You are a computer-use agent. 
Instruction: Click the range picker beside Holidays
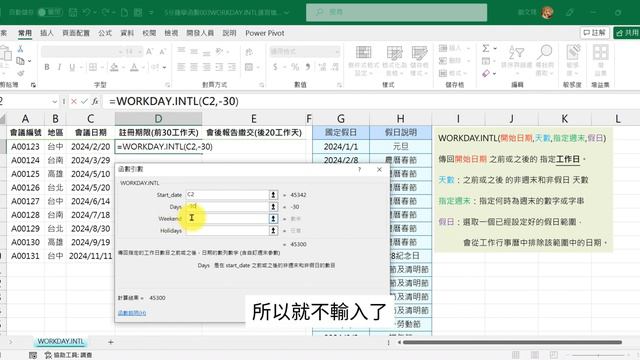(273, 231)
